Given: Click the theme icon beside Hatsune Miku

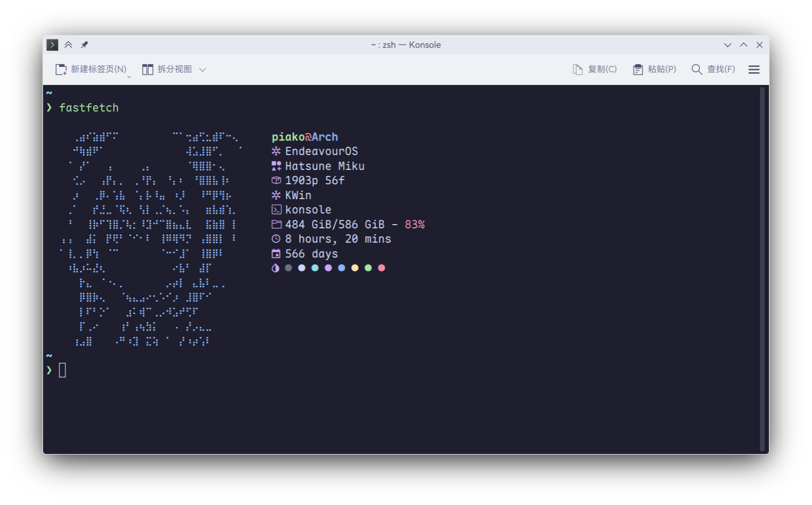Looking at the screenshot, I should (276, 166).
